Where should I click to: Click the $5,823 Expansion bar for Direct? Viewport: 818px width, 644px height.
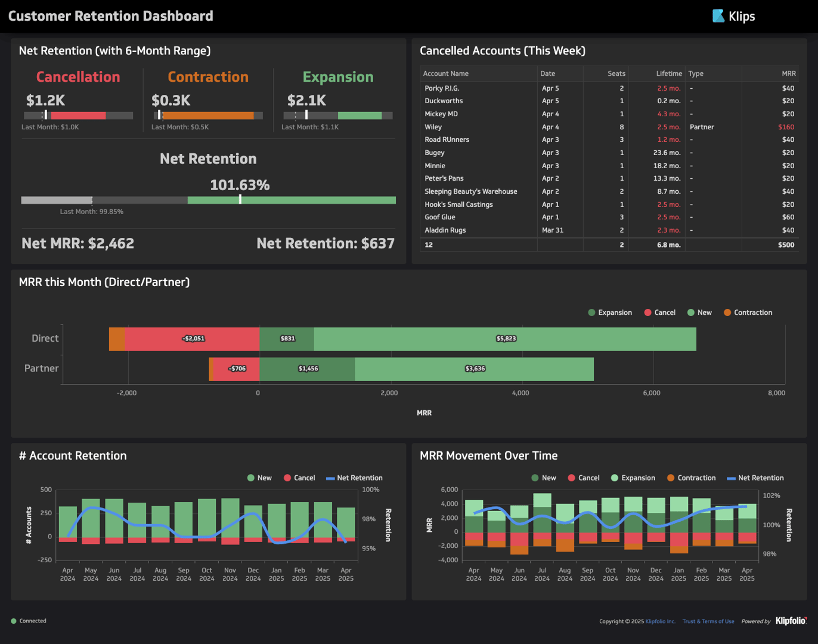point(505,338)
